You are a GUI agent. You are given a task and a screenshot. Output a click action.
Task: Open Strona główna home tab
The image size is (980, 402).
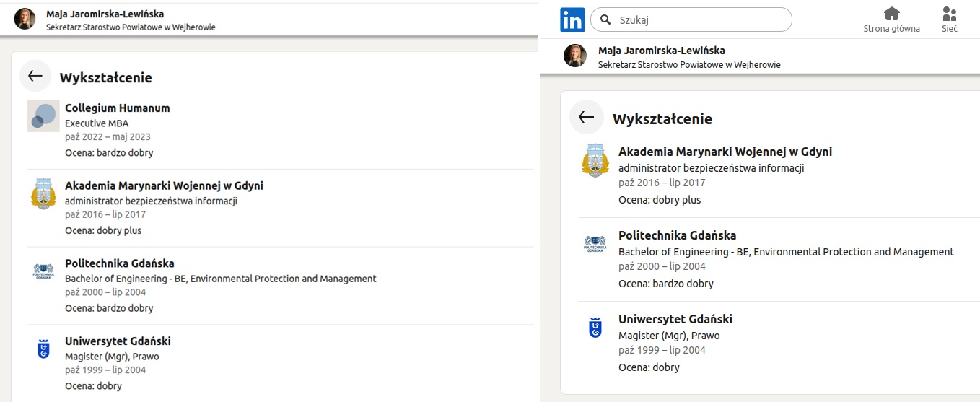click(x=891, y=19)
